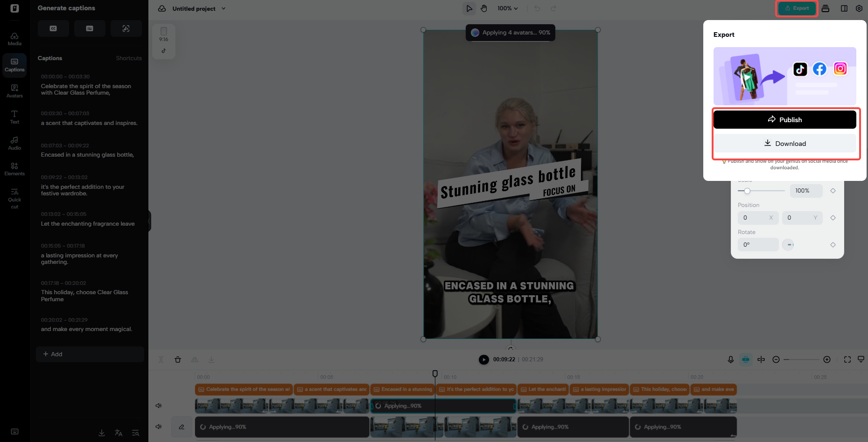This screenshot has width=868, height=442.
Task: Translate captions icon
Action: click(x=119, y=433)
